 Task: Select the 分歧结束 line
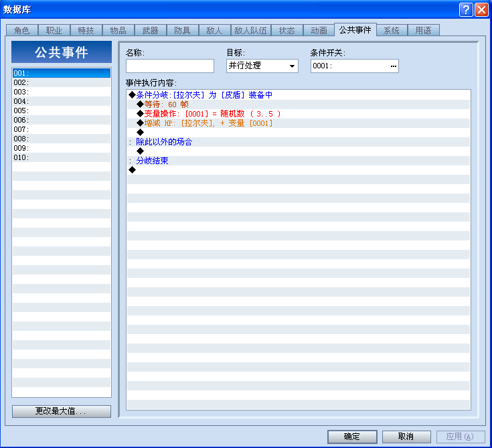299,161
